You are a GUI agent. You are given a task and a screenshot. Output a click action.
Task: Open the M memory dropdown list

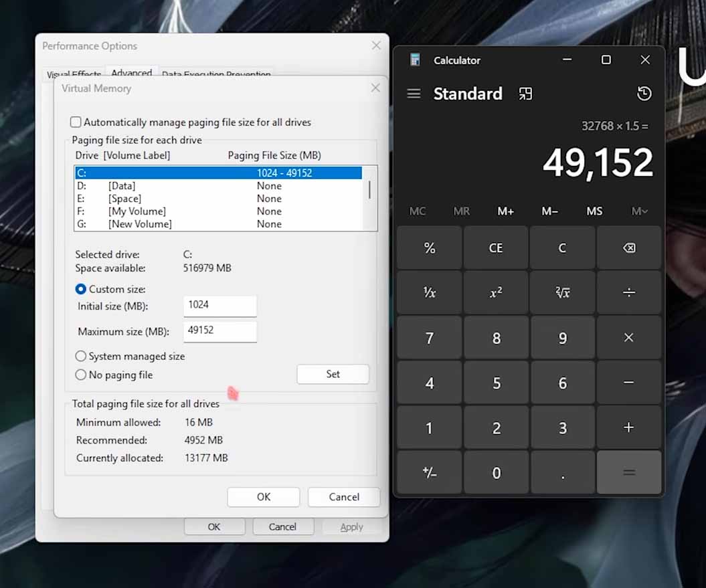click(x=639, y=211)
